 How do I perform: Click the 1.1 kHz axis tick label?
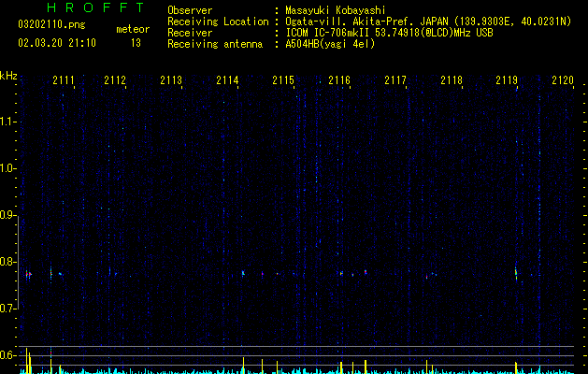(x=8, y=122)
